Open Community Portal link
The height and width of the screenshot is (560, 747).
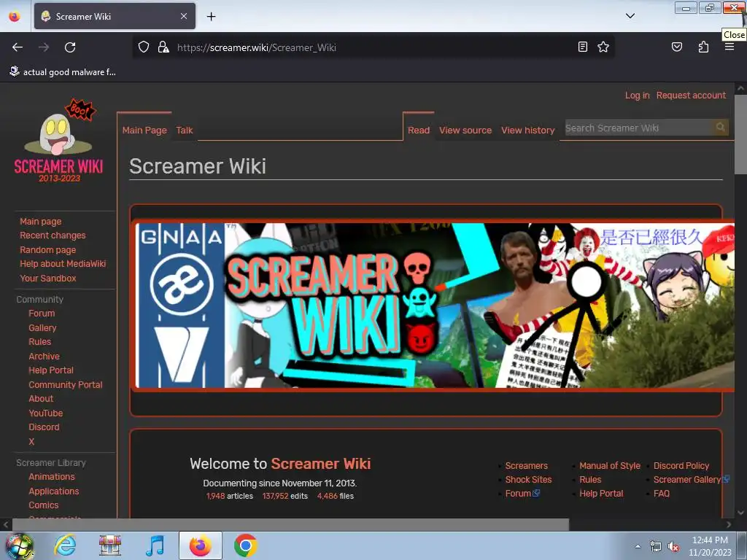65,384
